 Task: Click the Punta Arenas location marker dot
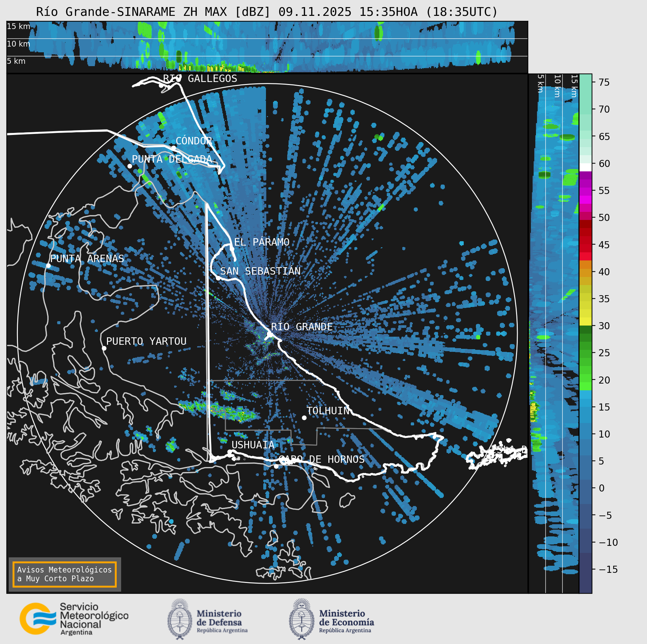48,266
